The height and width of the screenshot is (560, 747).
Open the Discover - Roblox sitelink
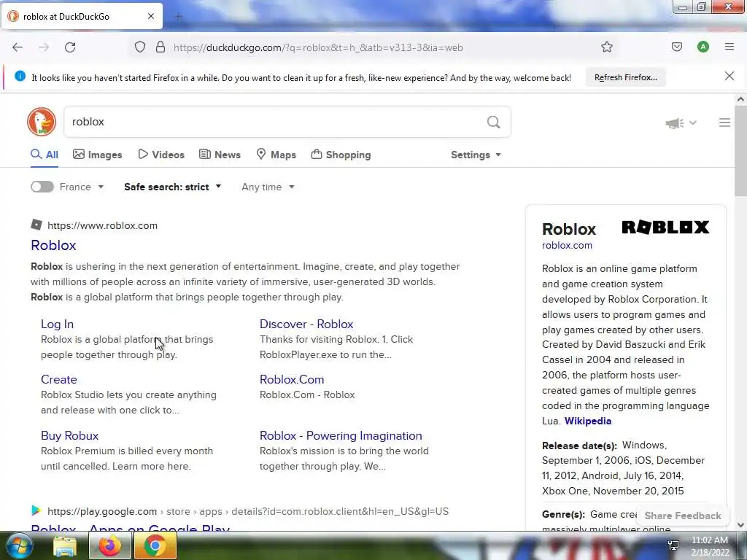[x=306, y=324]
